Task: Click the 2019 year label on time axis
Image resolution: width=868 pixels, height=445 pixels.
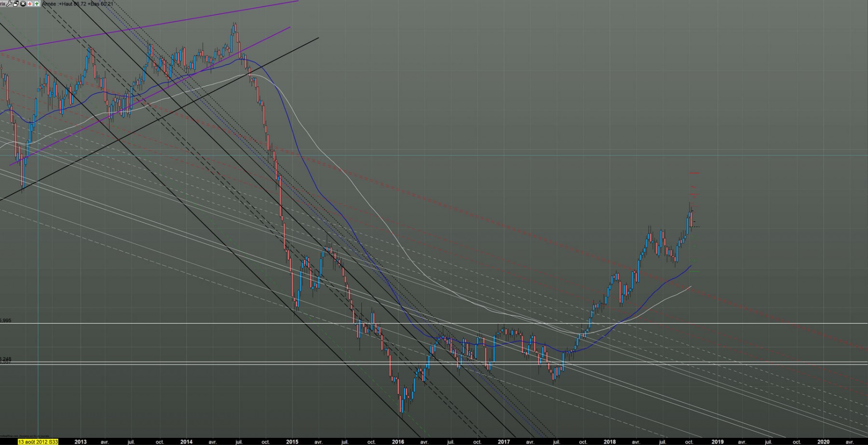Action: [x=718, y=442]
